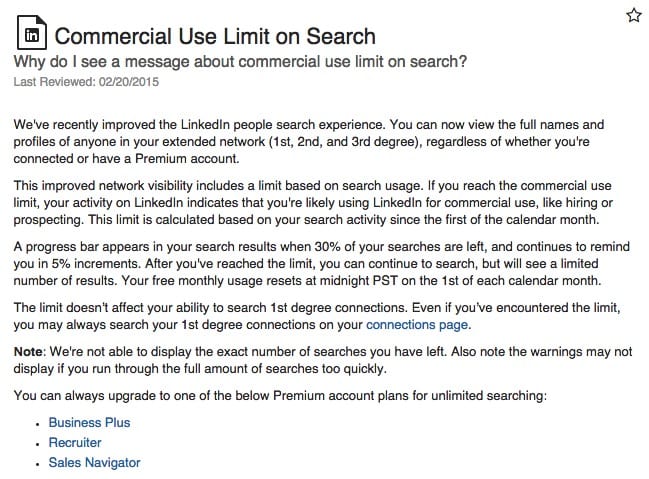The image size is (649, 479).
Task: Click the LinkedIn document icon beside title
Action: pos(31,32)
